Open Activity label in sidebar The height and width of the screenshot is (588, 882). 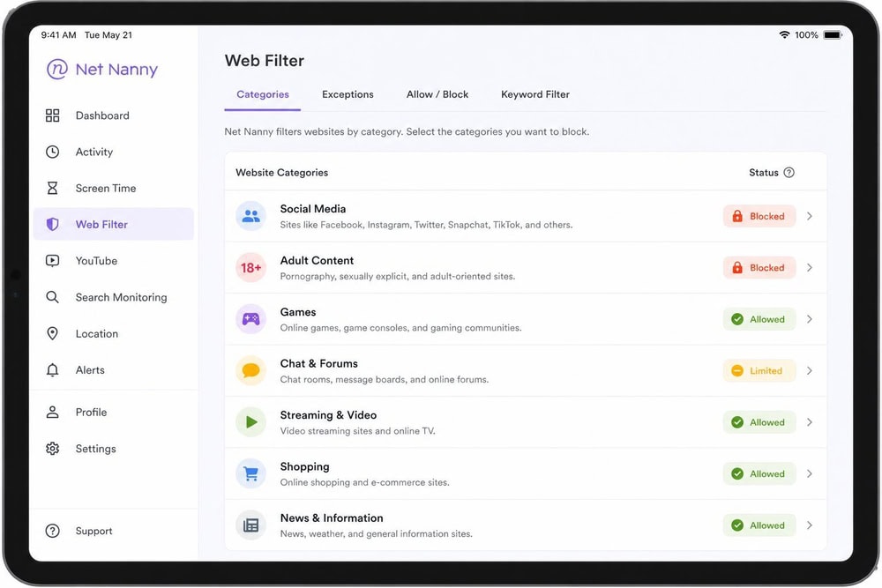tap(94, 152)
